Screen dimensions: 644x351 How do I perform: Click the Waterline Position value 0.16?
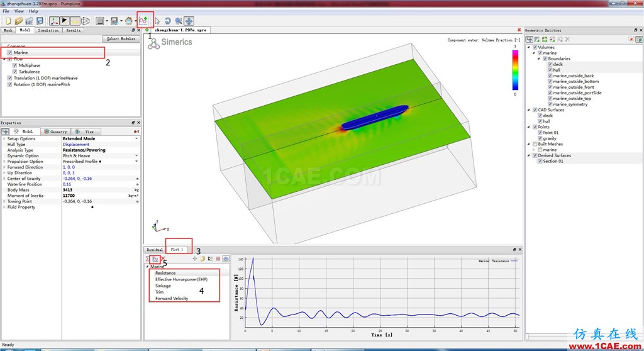[x=67, y=184]
